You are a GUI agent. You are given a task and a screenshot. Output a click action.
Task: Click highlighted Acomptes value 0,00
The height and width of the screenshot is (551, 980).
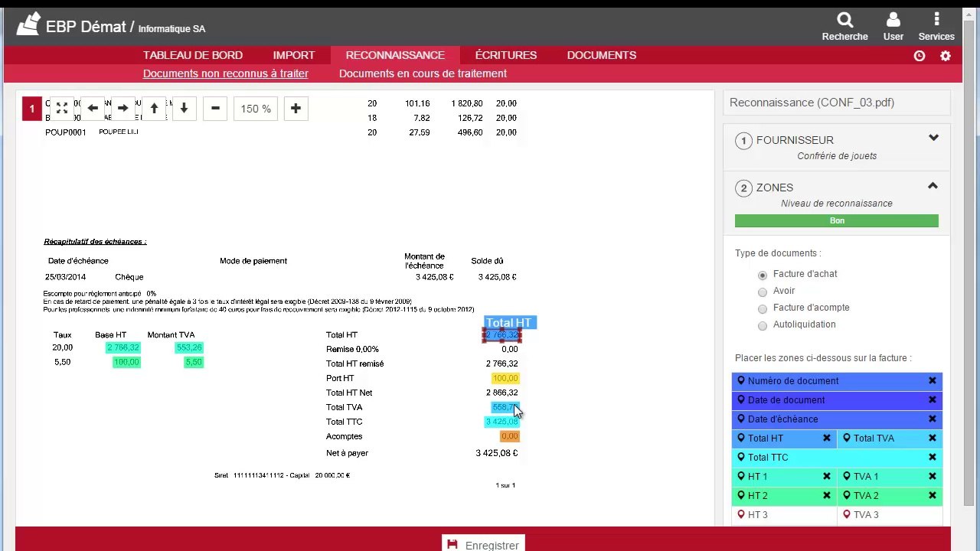coord(509,436)
